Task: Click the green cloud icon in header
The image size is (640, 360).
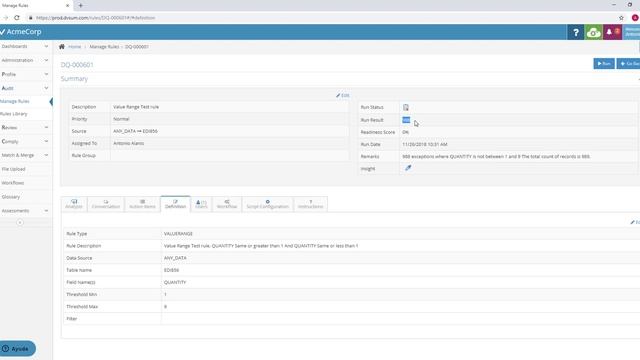Action: point(593,32)
